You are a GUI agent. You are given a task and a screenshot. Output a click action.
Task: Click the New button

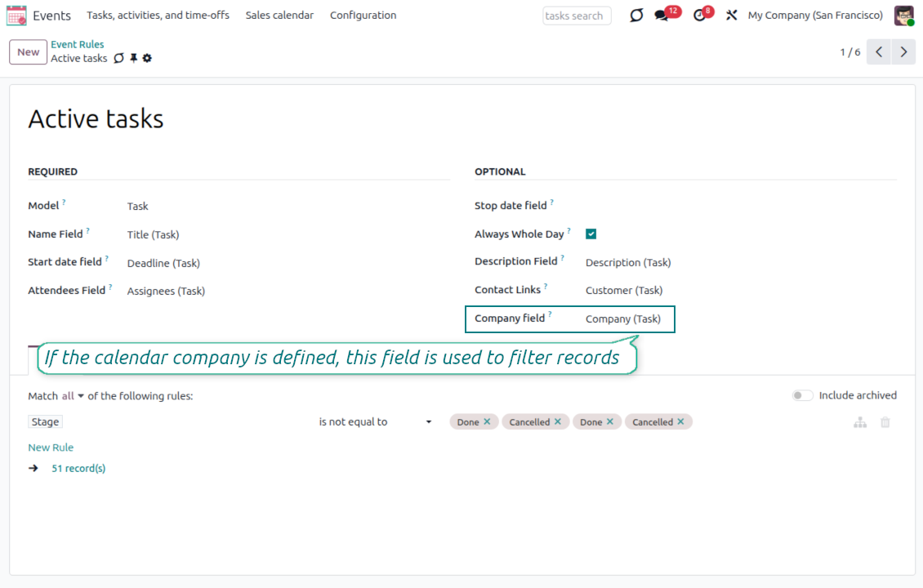coord(28,52)
